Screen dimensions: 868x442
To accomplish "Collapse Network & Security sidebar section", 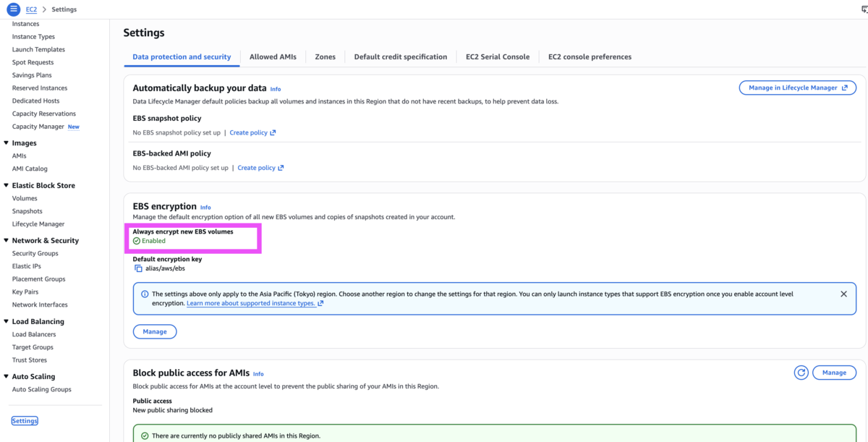I will tap(7, 240).
